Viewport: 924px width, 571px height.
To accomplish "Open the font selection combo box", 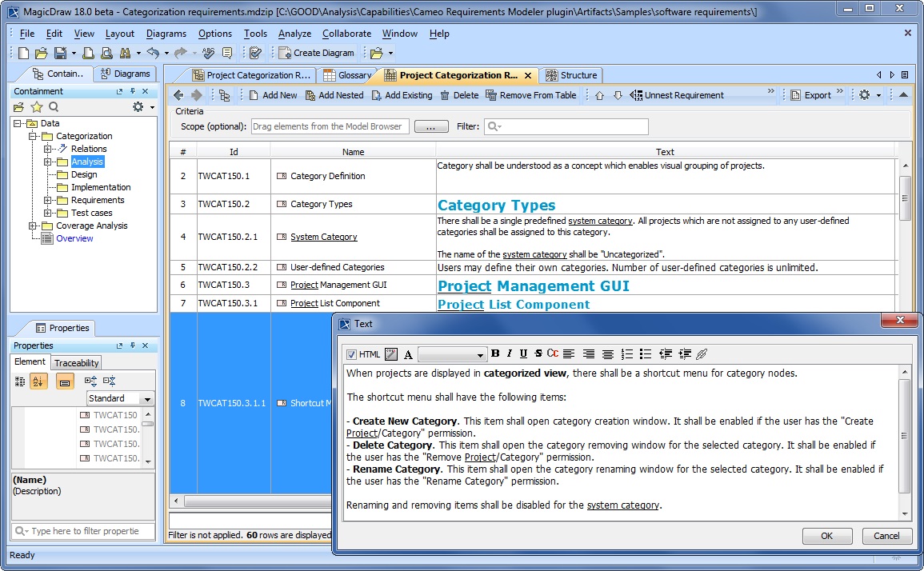I will point(453,353).
